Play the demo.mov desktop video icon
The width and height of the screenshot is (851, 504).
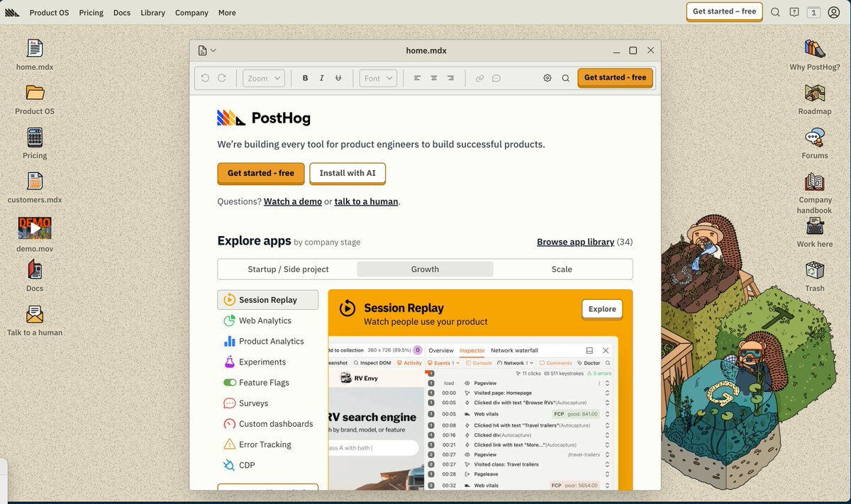click(x=35, y=228)
